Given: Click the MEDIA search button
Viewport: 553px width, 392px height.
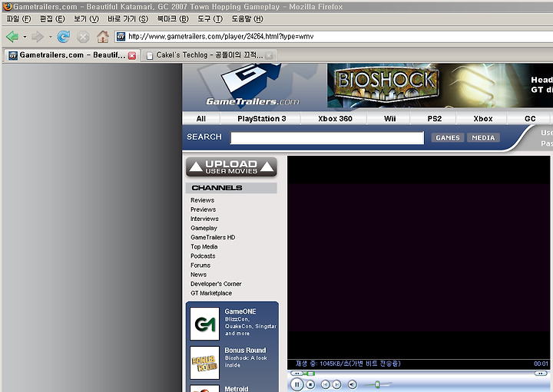Looking at the screenshot, I should pos(483,138).
